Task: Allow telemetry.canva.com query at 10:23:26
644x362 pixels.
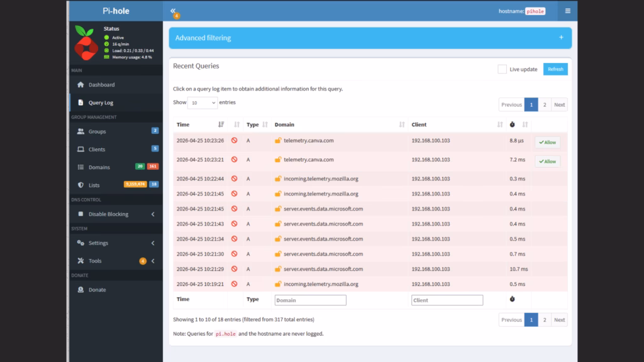Action: tap(548, 143)
